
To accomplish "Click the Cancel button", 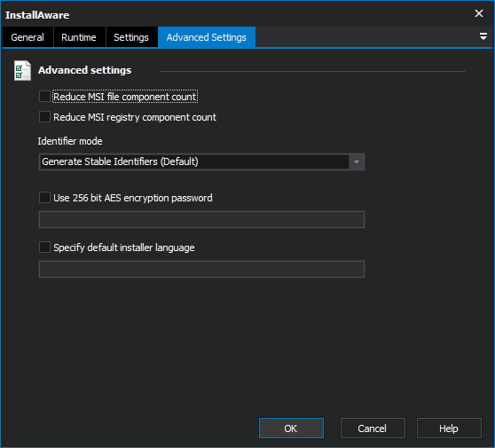I will 373,428.
